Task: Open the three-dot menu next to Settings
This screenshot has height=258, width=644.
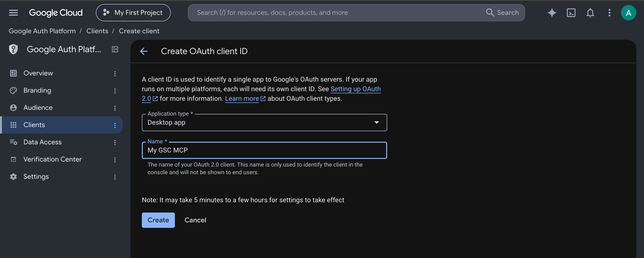Action: click(x=115, y=177)
